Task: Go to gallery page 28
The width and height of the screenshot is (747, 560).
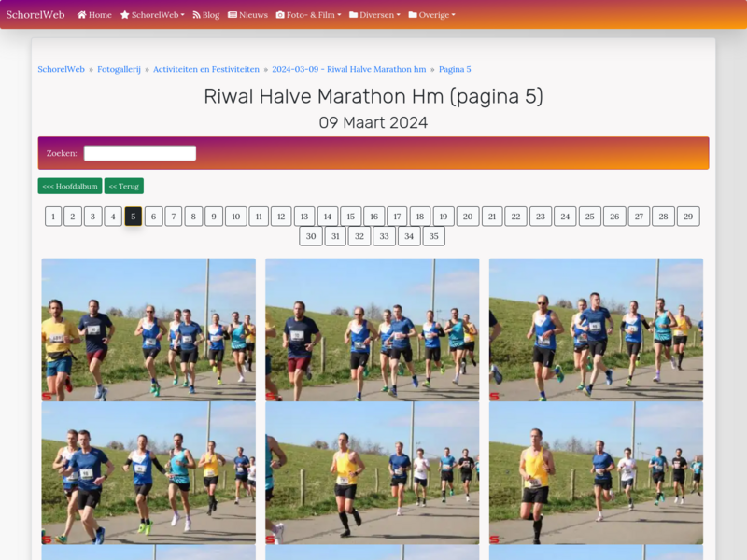Action: click(x=663, y=217)
